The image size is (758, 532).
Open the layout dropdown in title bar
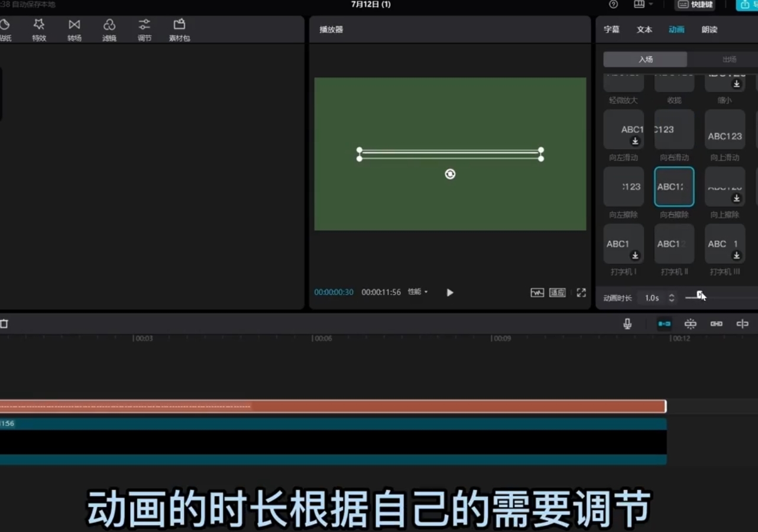tap(643, 5)
